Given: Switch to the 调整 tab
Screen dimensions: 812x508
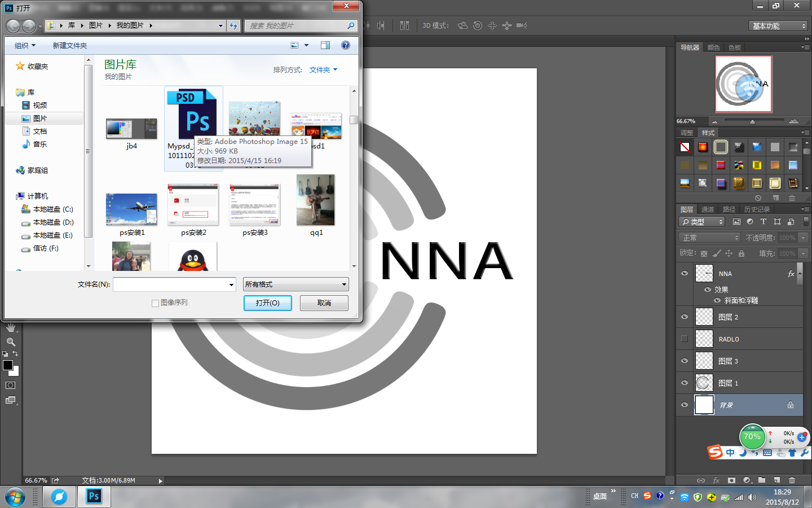Looking at the screenshot, I should 687,133.
